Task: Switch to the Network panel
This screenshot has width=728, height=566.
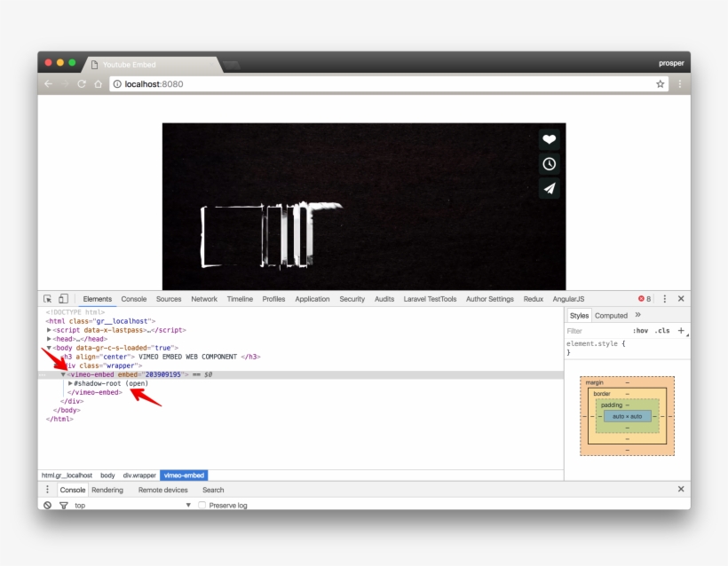Action: tap(204, 298)
